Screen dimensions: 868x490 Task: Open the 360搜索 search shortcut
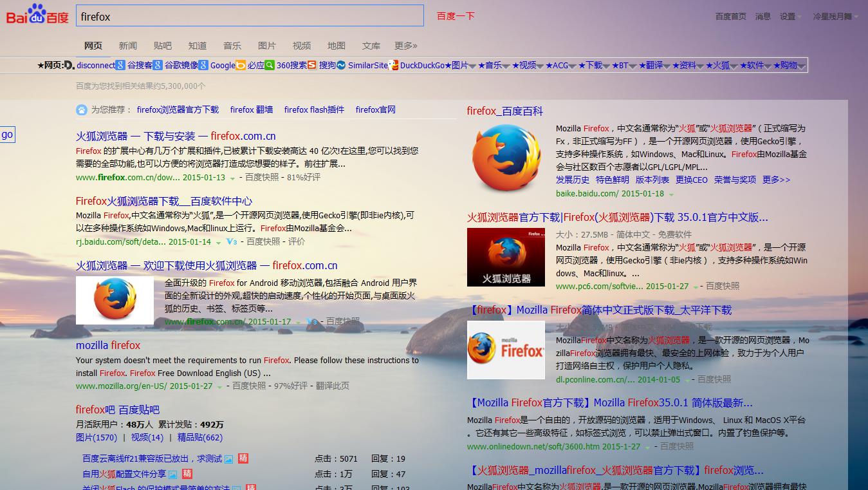point(286,65)
